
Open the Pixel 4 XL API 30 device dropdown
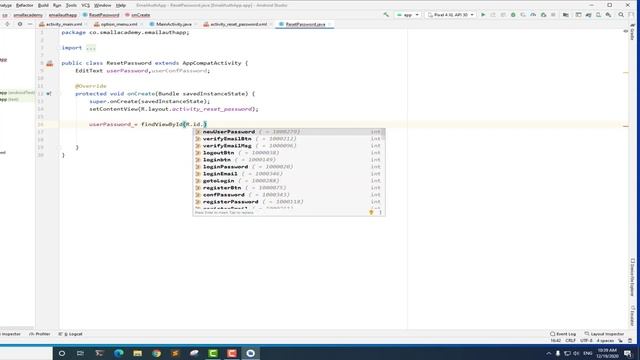450,15
